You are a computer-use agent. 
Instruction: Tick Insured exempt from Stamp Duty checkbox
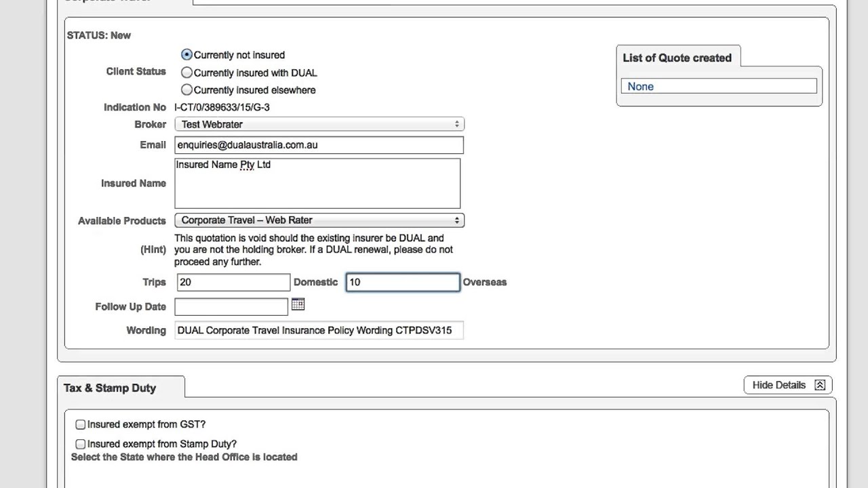(81, 444)
